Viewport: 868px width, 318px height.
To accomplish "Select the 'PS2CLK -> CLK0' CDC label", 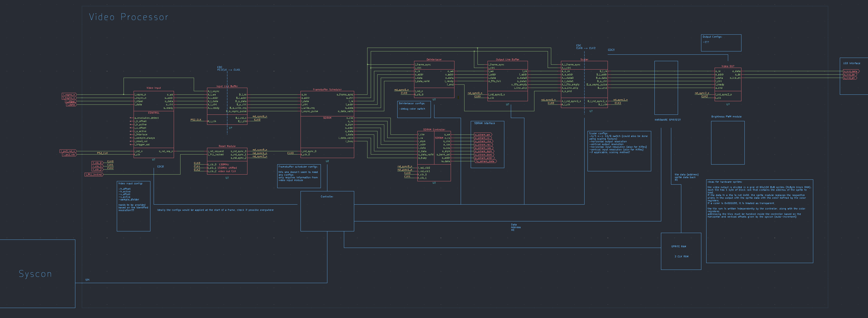I will pos(228,70).
